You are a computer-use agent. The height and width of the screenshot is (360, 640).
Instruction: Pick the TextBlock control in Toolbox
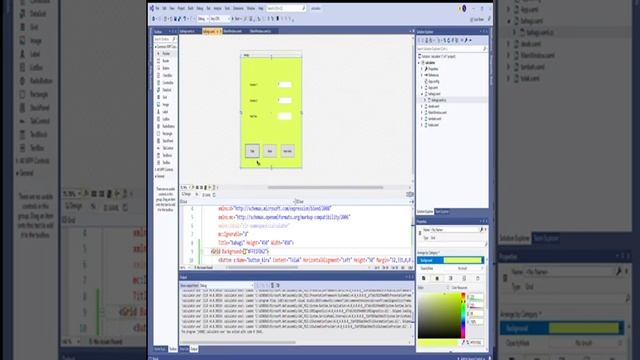coord(166,156)
